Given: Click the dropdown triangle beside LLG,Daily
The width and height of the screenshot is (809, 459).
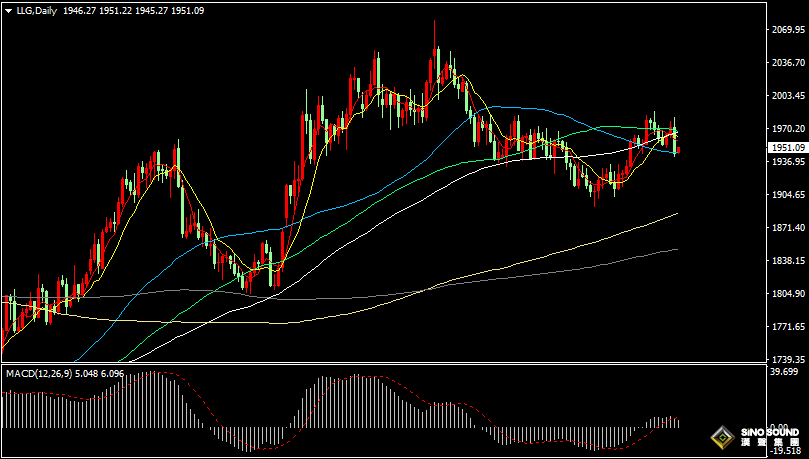Looking at the screenshot, I should [x=7, y=9].
